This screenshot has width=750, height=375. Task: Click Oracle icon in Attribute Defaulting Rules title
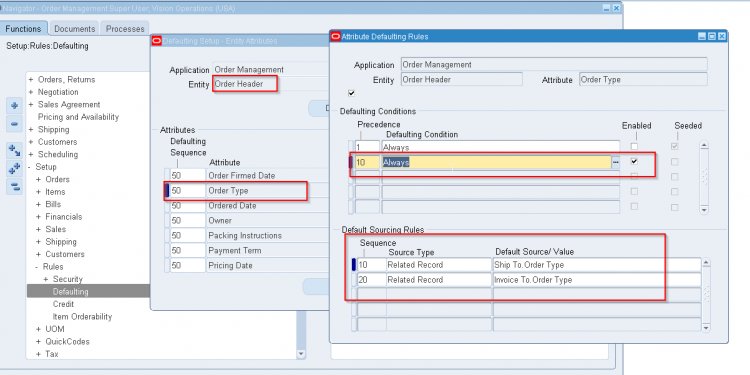coord(336,36)
